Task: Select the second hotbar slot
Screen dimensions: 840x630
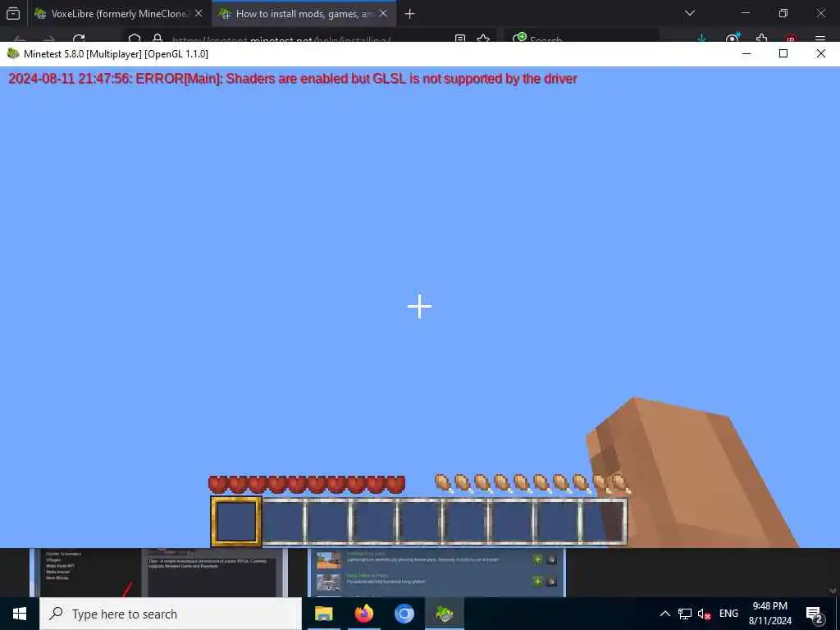Action: 283,521
